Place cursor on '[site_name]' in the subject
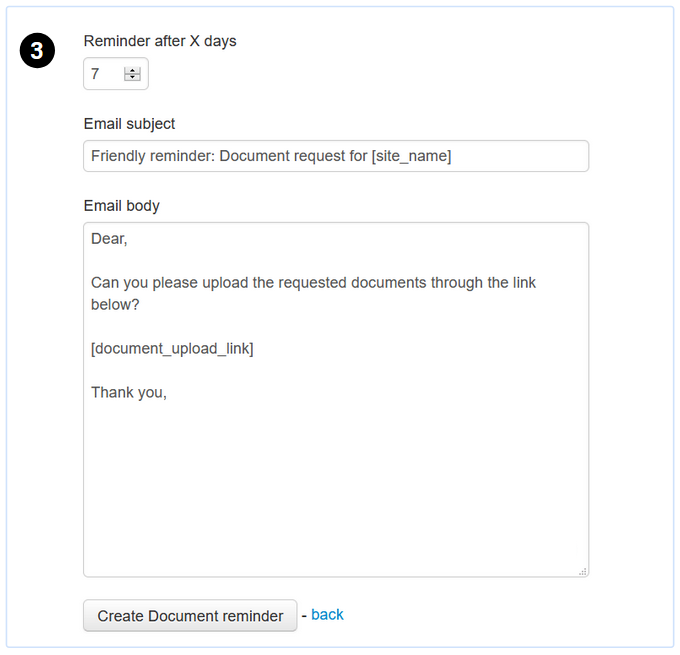 (x=411, y=156)
